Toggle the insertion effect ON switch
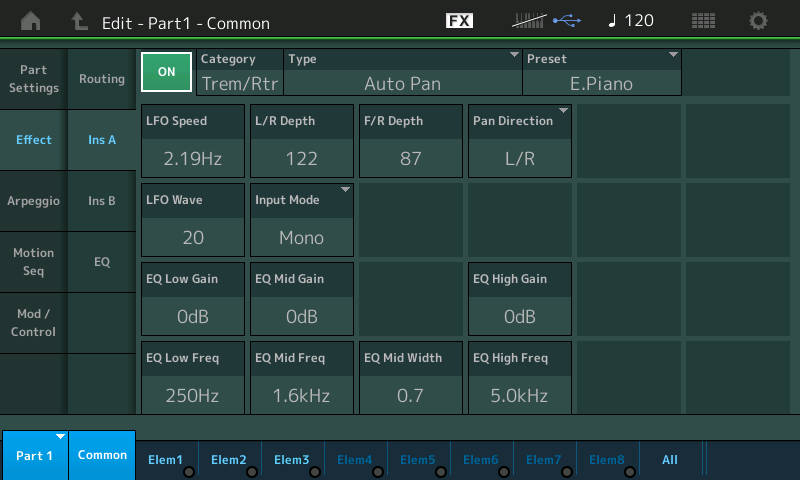The width and height of the screenshot is (800, 480). tap(166, 71)
